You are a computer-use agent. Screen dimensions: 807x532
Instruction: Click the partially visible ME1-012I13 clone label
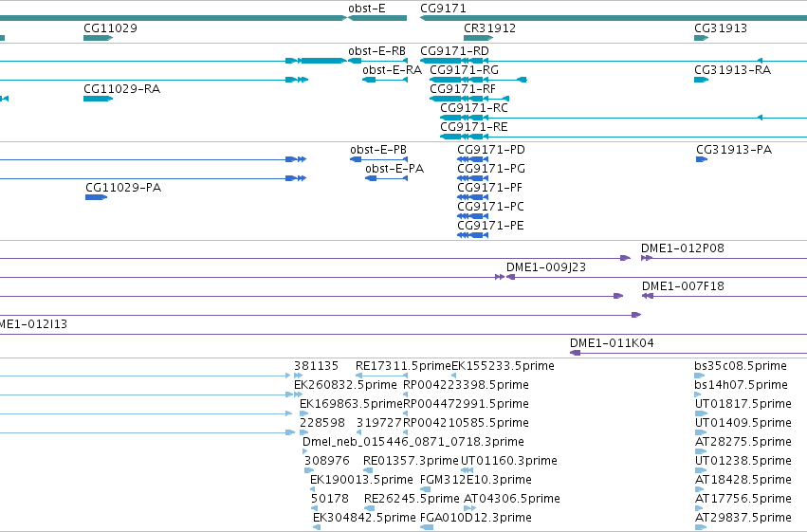[x=33, y=324]
